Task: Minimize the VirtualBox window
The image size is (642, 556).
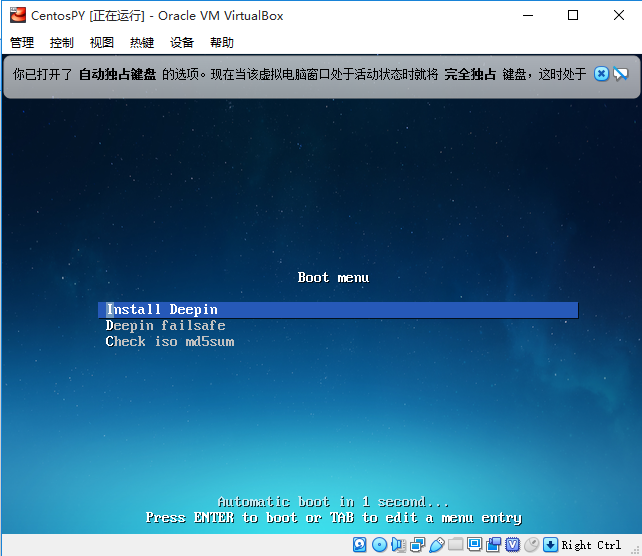Action: pyautogui.click(x=528, y=16)
